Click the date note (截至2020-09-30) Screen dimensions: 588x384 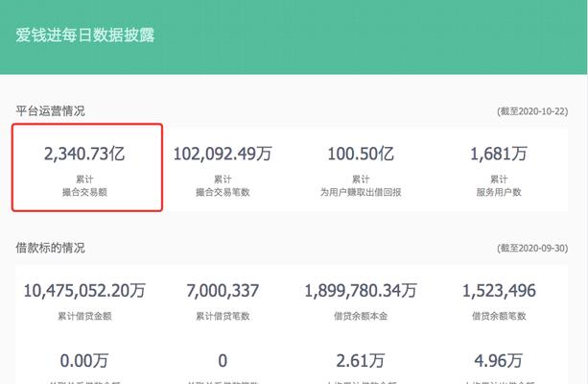[532, 248]
